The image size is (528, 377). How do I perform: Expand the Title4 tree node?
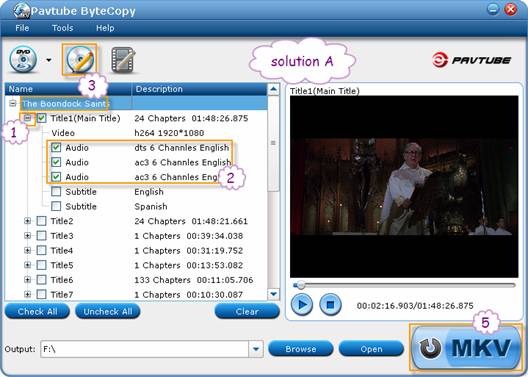(x=28, y=250)
